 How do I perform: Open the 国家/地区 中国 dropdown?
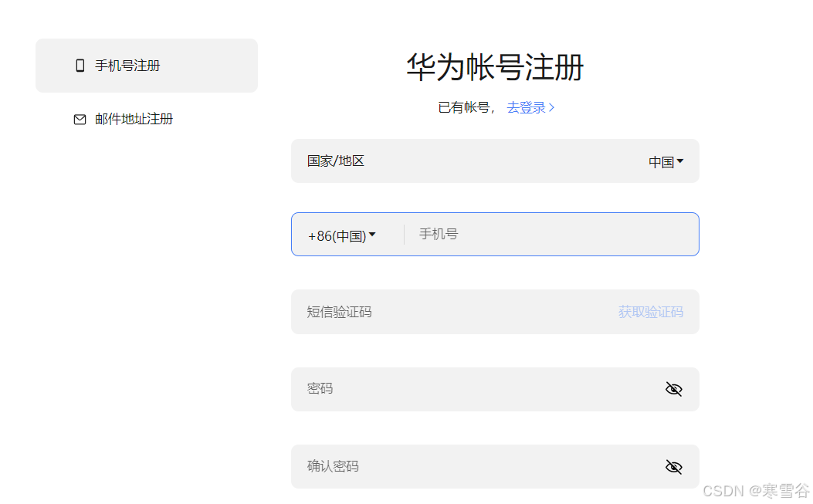(x=666, y=162)
